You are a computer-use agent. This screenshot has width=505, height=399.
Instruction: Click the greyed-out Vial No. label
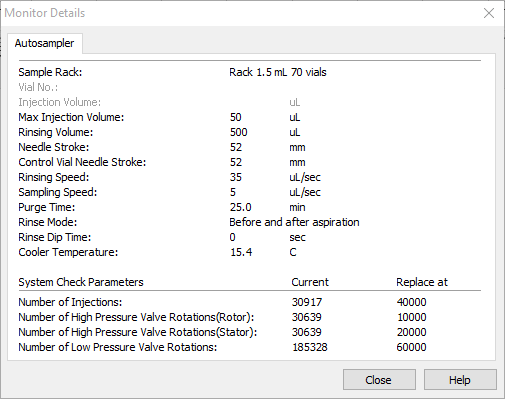pos(38,87)
